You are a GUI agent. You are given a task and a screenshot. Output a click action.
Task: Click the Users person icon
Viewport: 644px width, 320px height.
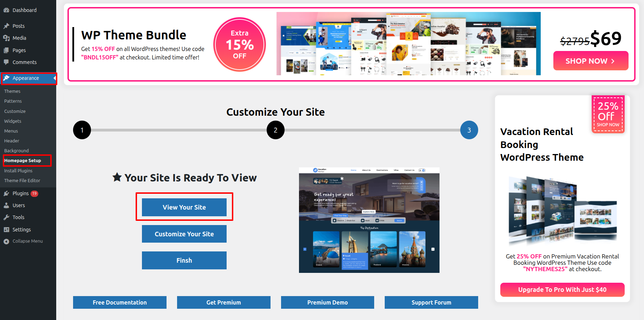point(6,205)
